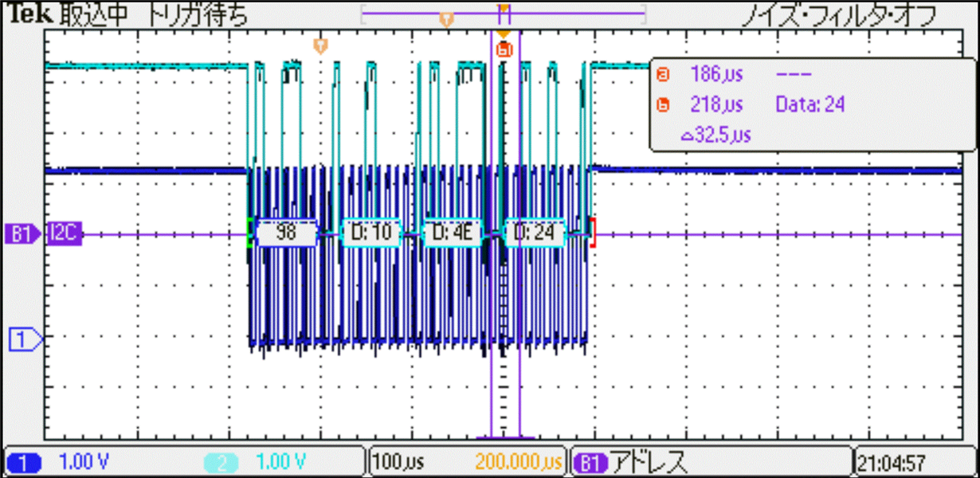Click the decoded data D: 10 box
The width and height of the screenshot is (980, 478).
coord(370,233)
